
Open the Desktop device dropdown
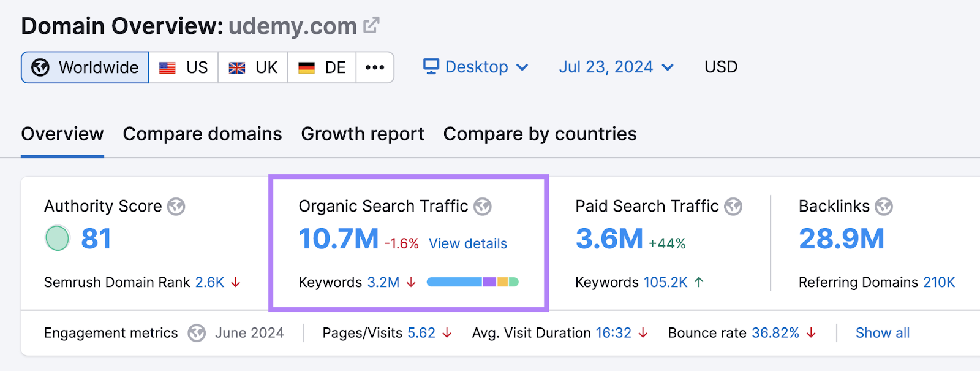pos(476,67)
